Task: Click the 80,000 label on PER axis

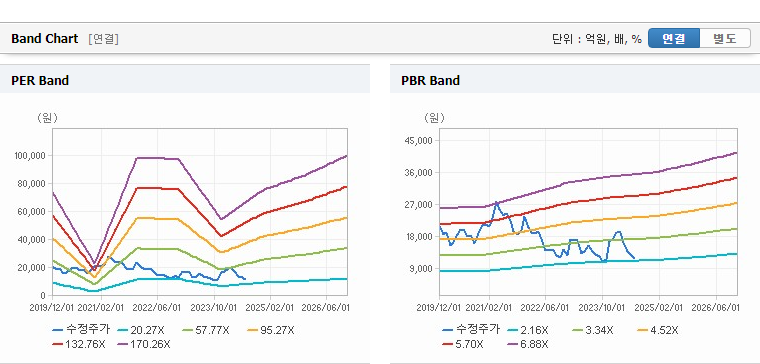Action: coord(32,184)
